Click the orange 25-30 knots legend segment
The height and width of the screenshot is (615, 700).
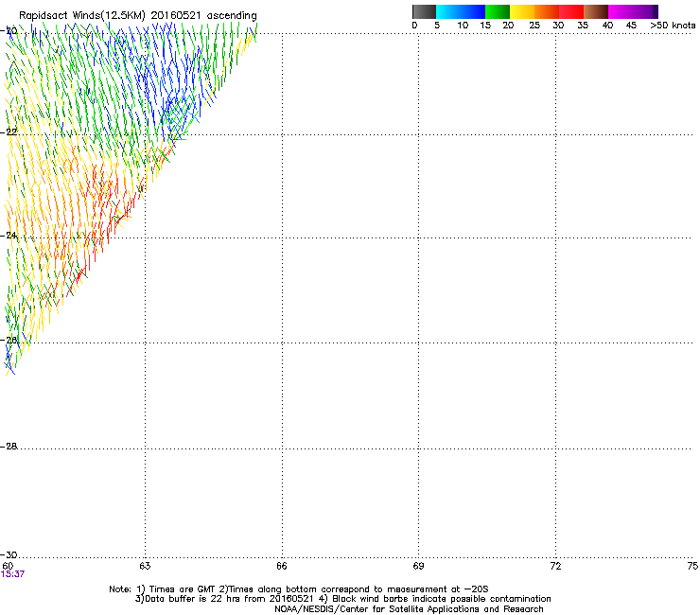pos(547,11)
